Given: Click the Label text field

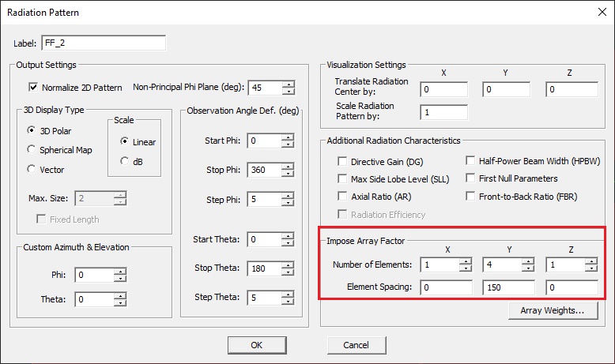Looking at the screenshot, I should tap(103, 43).
